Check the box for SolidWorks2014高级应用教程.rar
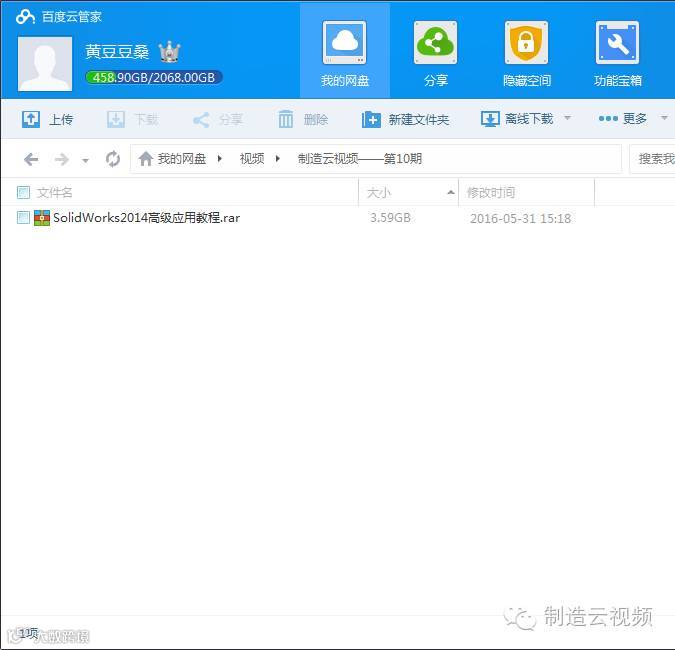Screen dimensions: 675x650 [23, 217]
